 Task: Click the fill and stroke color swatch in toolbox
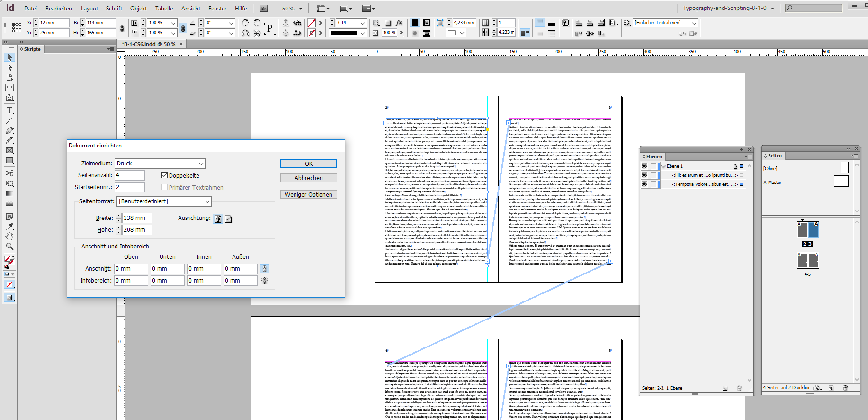[9, 260]
